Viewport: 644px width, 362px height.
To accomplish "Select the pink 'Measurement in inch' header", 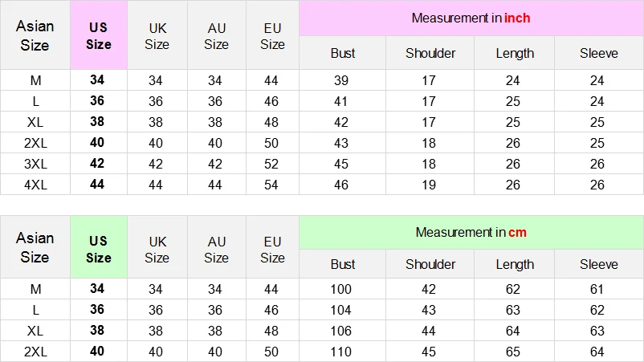I will point(471,18).
